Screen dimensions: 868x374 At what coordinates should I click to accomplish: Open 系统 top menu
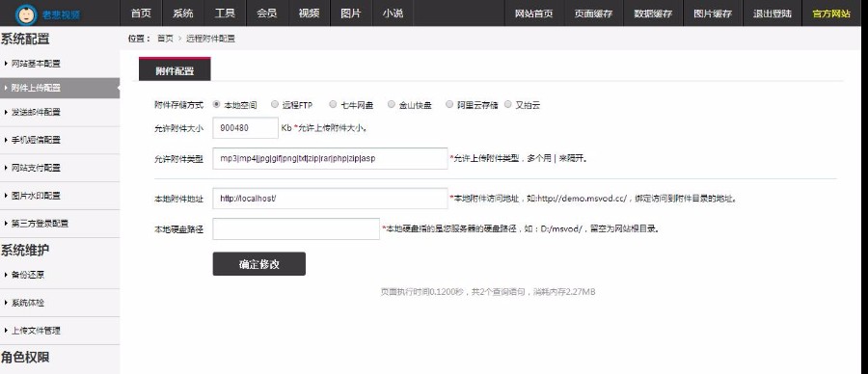(x=182, y=13)
